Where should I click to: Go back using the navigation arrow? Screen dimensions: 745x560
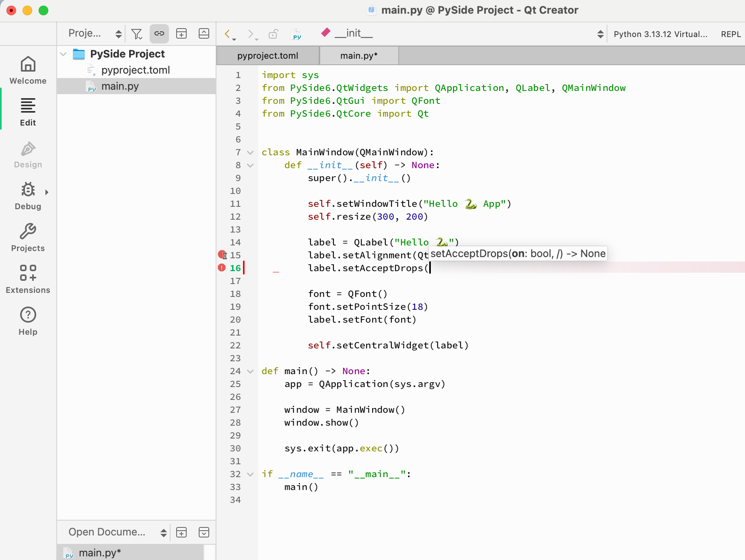pyautogui.click(x=228, y=34)
